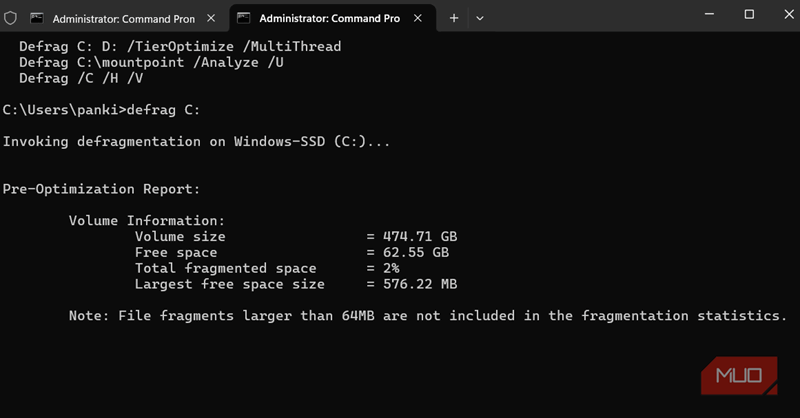800x418 pixels.
Task: Click the administrator shield icon in title bar
Action: click(x=11, y=18)
